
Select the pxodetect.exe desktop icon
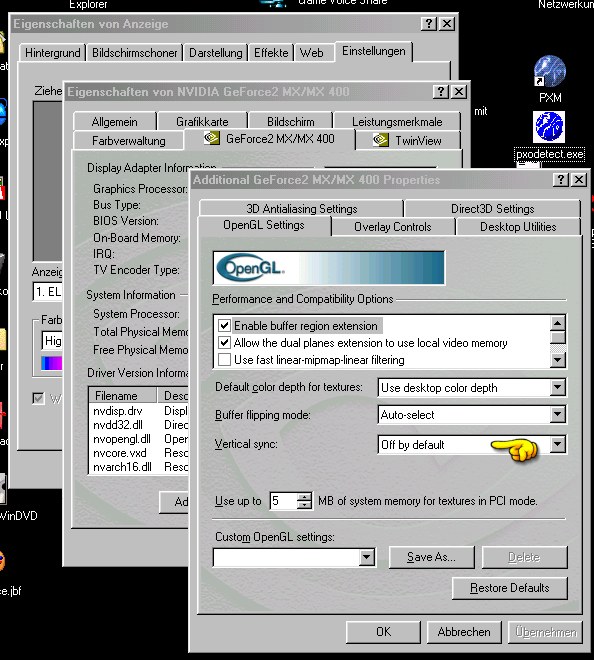(549, 127)
